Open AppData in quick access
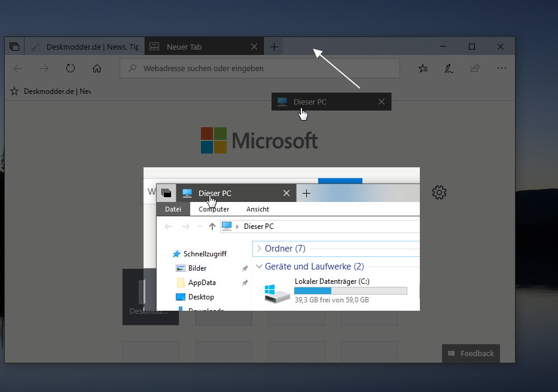558x392 pixels. [196, 283]
